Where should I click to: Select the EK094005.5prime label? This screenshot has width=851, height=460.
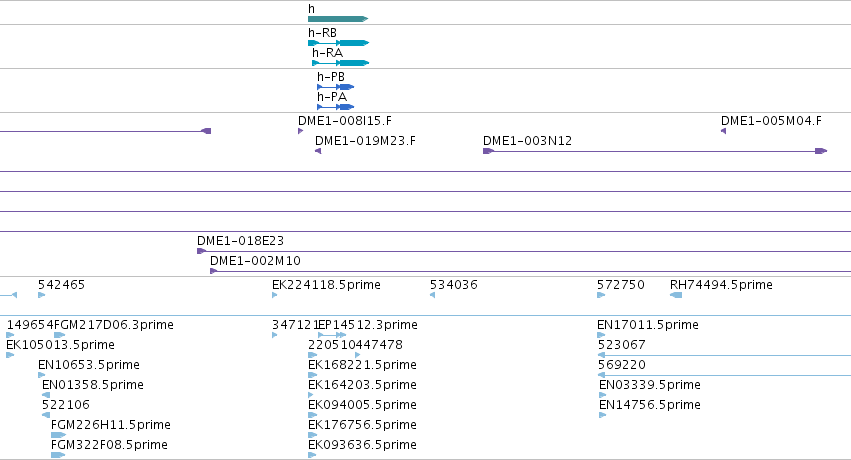(x=363, y=405)
